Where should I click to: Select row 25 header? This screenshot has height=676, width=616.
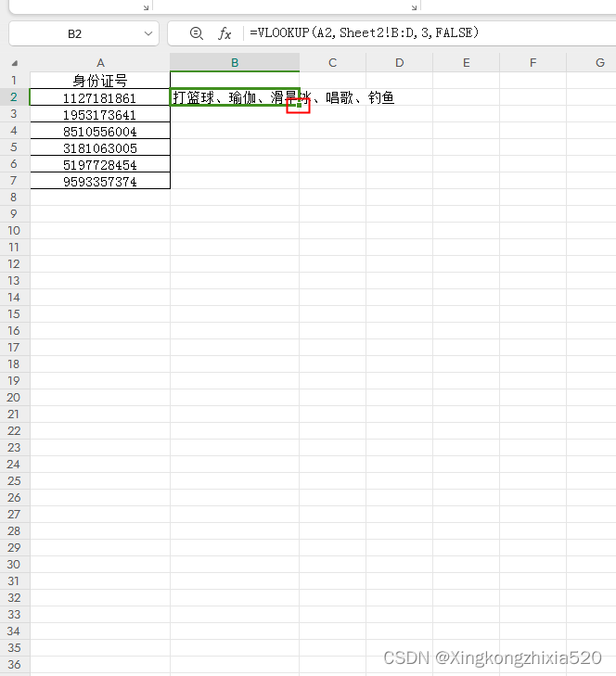[14, 481]
